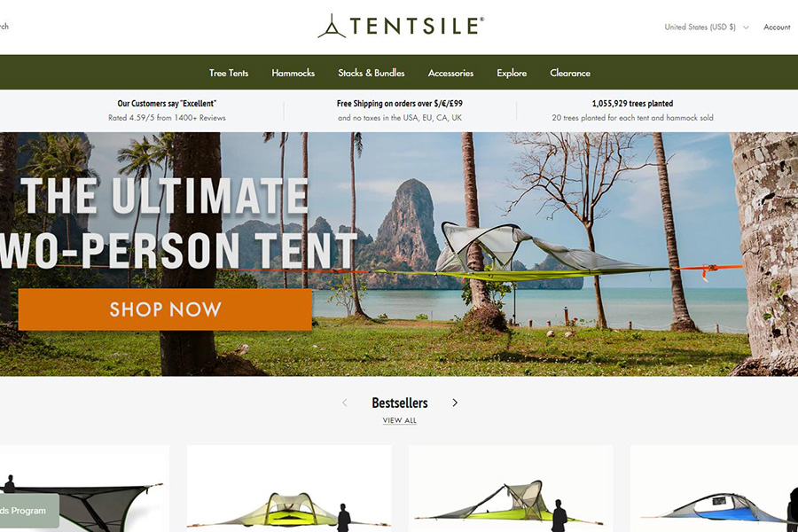Click the Tentsile logo

tap(401, 26)
